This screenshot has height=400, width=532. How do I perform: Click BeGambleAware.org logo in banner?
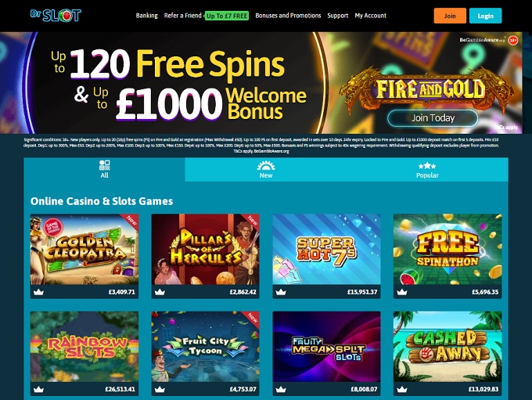pyautogui.click(x=482, y=40)
